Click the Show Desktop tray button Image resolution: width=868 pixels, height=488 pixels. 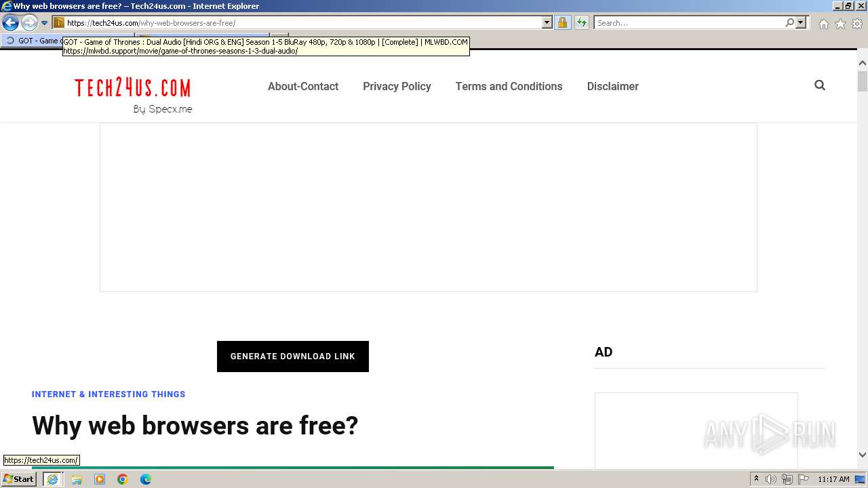point(861,479)
